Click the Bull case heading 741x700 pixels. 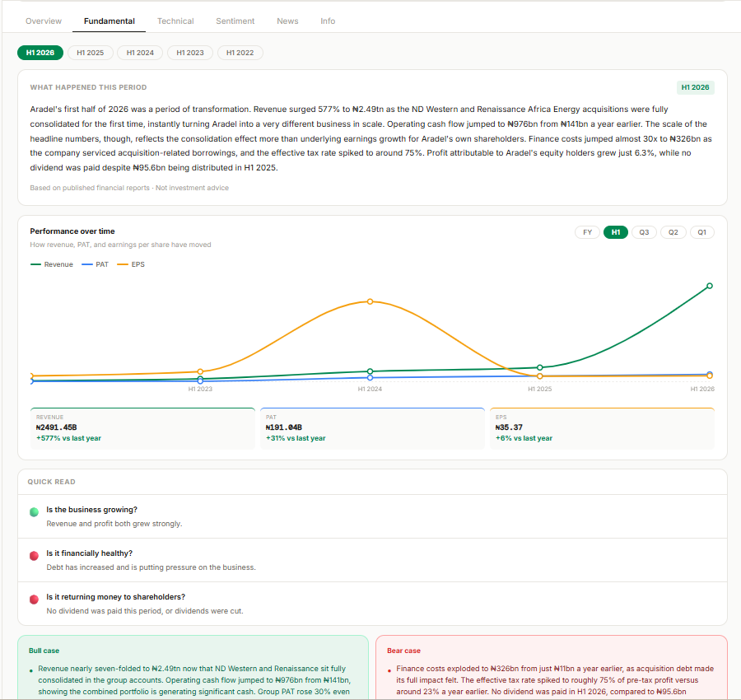(x=44, y=651)
